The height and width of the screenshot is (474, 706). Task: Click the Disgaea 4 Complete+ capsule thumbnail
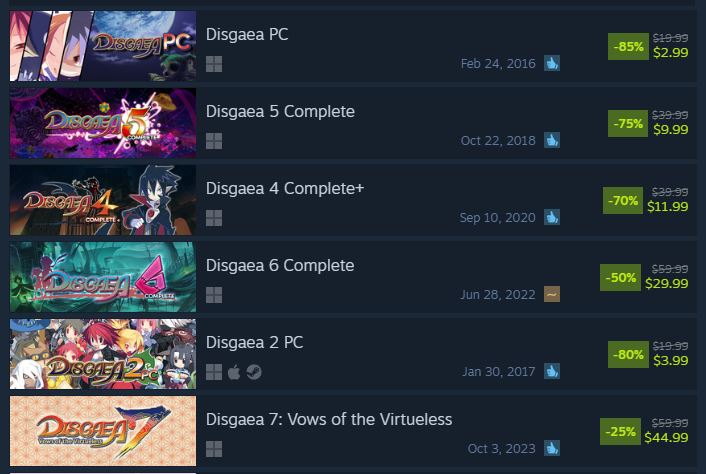pyautogui.click(x=103, y=200)
